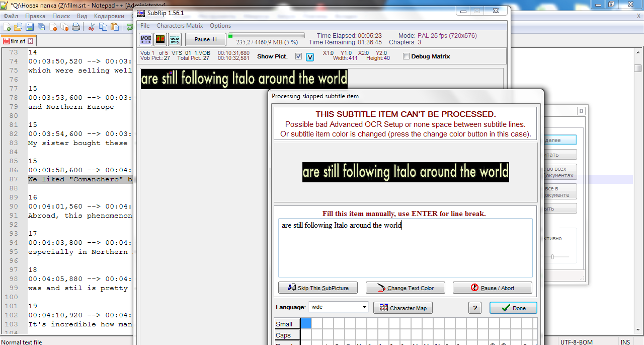
Task: Click the Caps row label in character grid
Action: point(287,335)
